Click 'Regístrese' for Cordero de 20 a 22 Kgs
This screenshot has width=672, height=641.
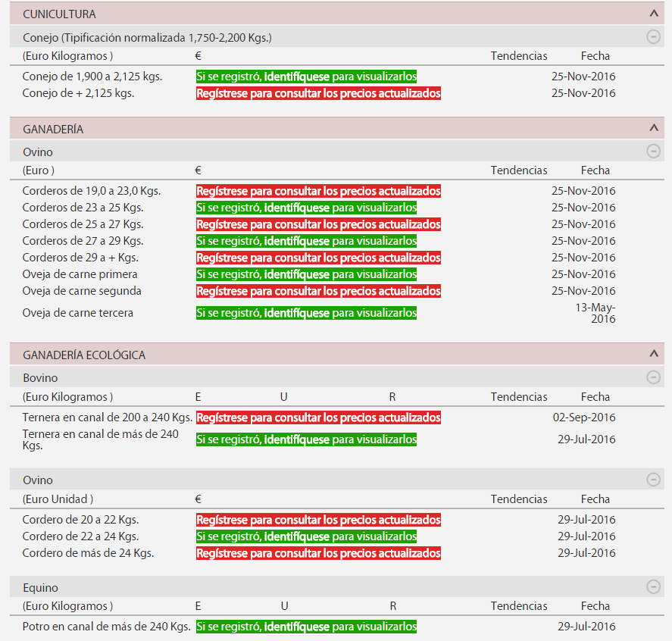point(217,521)
